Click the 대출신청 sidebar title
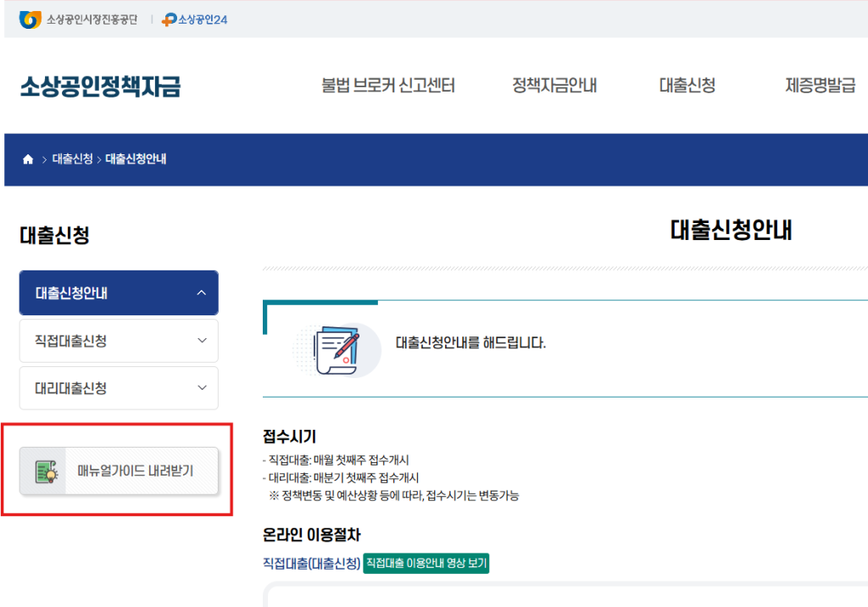Viewport: 868px width, 607px height. click(54, 235)
